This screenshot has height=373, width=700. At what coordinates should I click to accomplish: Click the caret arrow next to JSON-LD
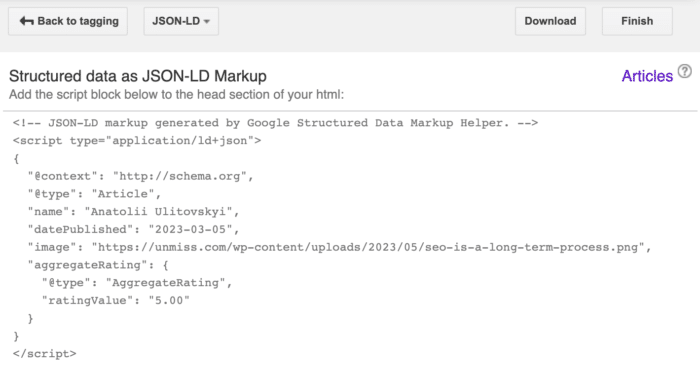206,21
